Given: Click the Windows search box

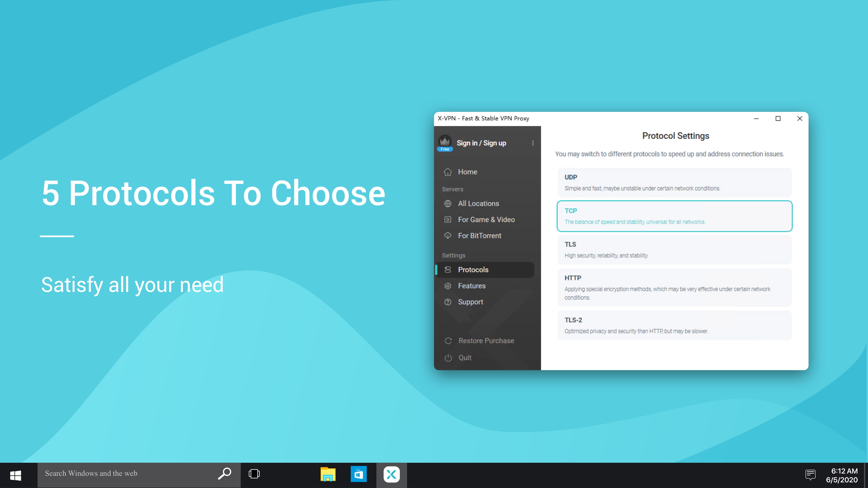Looking at the screenshot, I should 128,474.
